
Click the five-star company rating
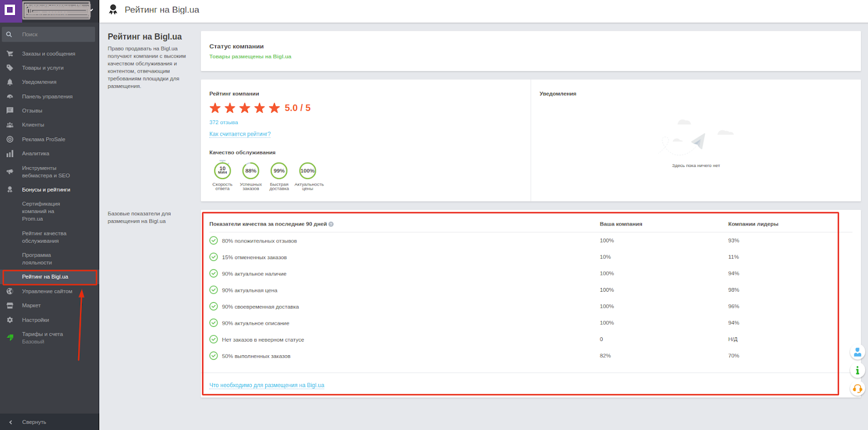tap(245, 108)
